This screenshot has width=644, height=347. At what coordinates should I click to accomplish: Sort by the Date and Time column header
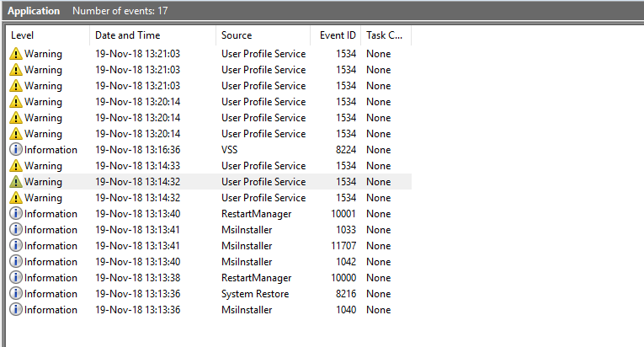click(x=152, y=35)
